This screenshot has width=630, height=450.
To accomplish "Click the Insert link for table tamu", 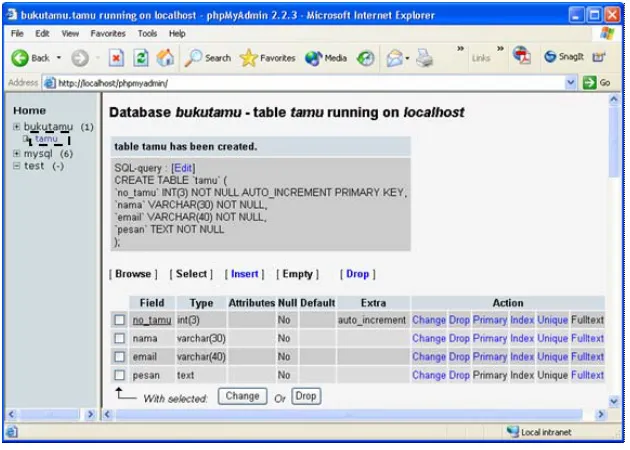I will (244, 274).
